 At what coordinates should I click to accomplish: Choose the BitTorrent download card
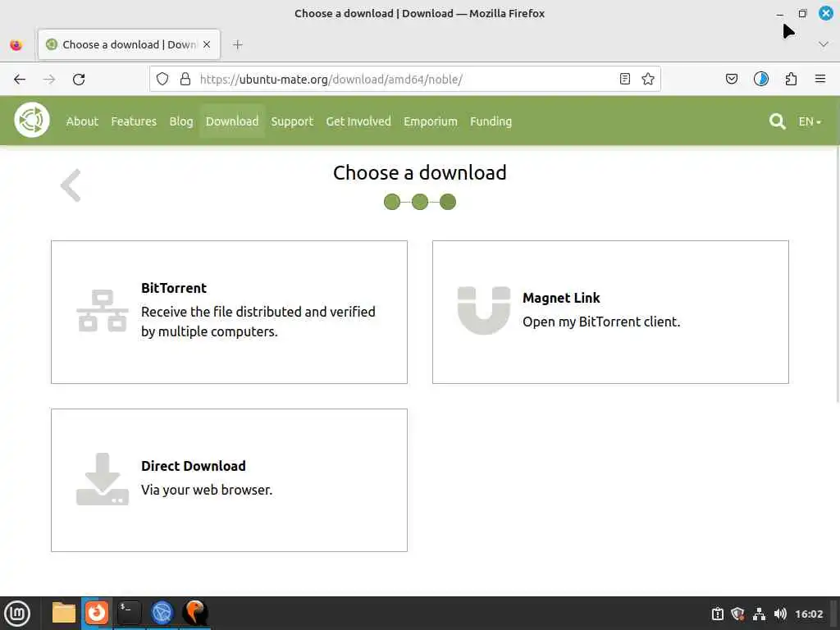[x=230, y=312]
